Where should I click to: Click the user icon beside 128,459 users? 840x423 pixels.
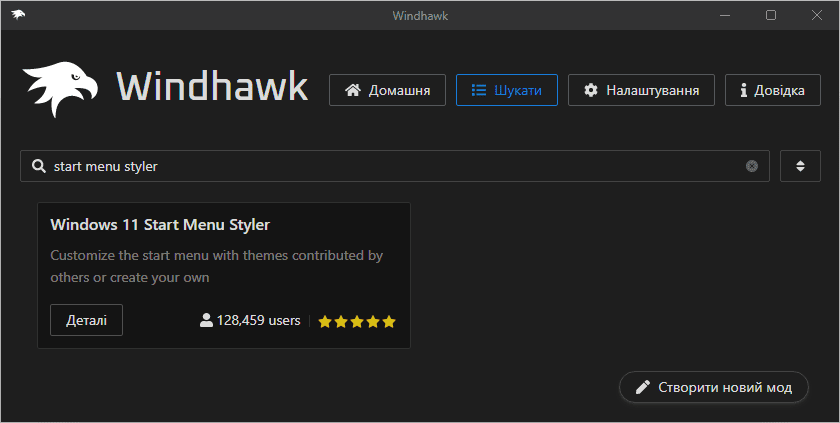(206, 321)
